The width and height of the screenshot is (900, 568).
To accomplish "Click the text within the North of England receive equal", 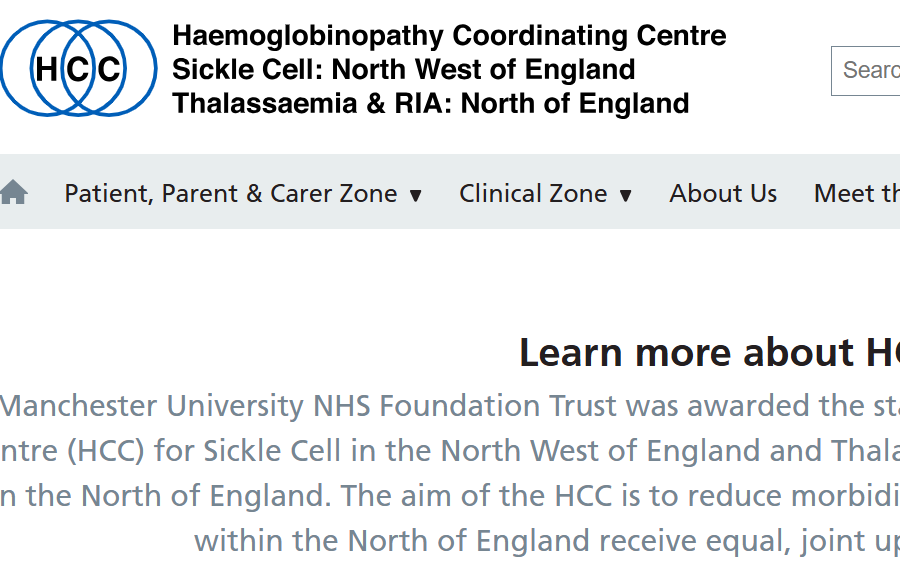I will tap(547, 540).
